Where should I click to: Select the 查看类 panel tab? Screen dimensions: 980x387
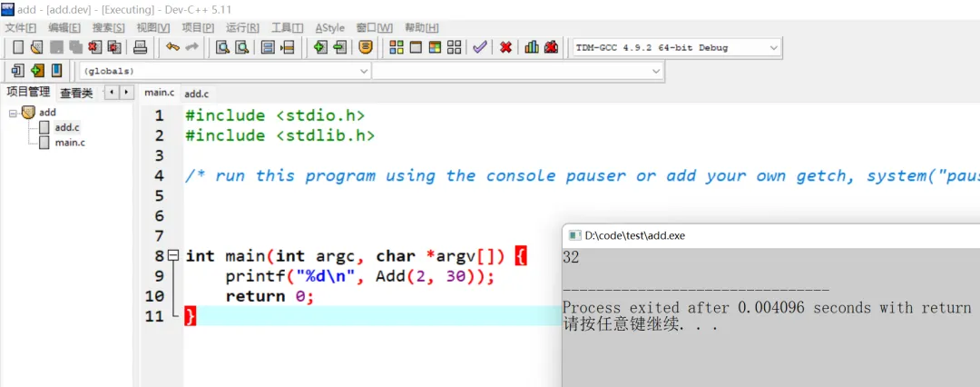(76, 94)
